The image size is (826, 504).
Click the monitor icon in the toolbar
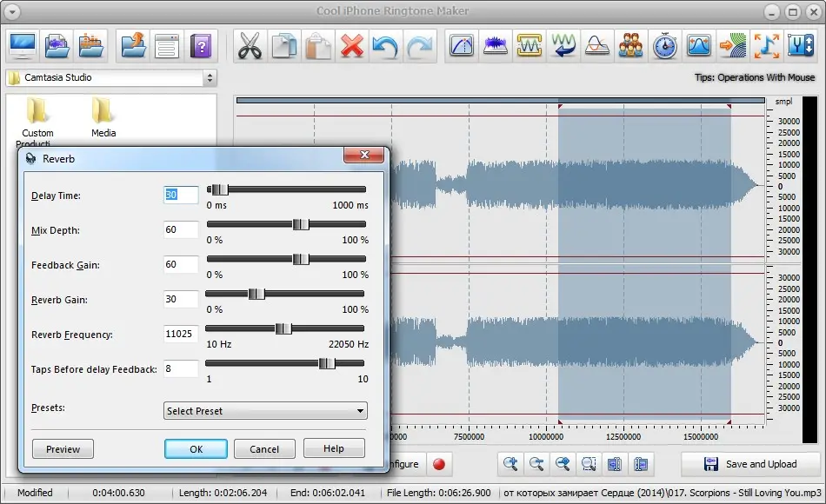pyautogui.click(x=23, y=46)
